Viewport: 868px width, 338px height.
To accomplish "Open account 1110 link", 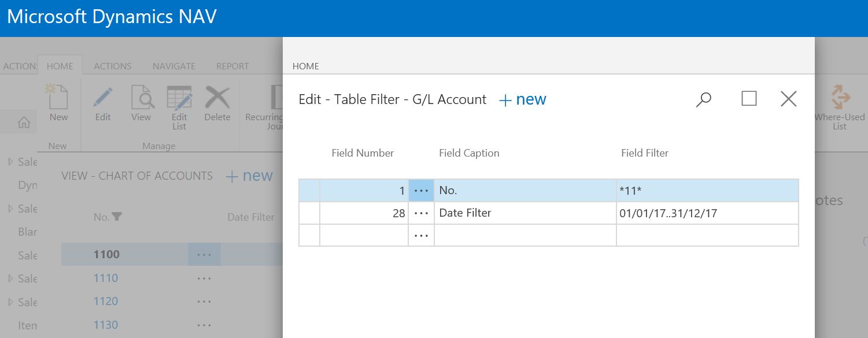I will [106, 278].
